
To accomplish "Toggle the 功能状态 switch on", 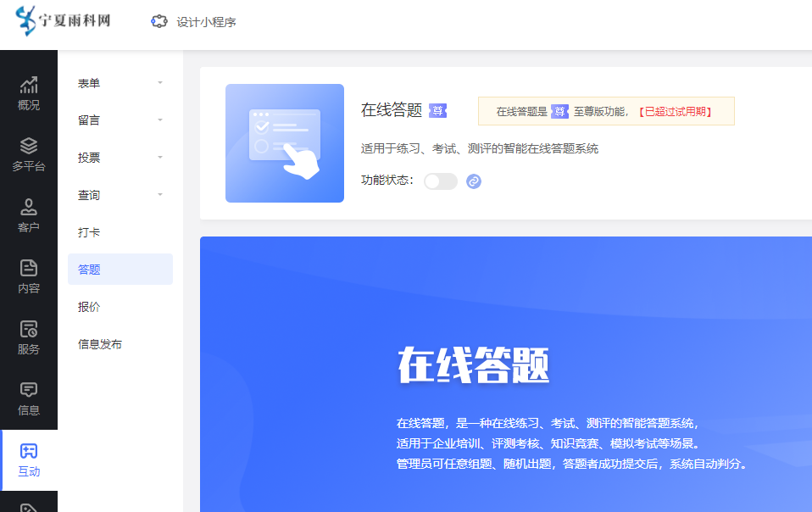I will (x=440, y=181).
